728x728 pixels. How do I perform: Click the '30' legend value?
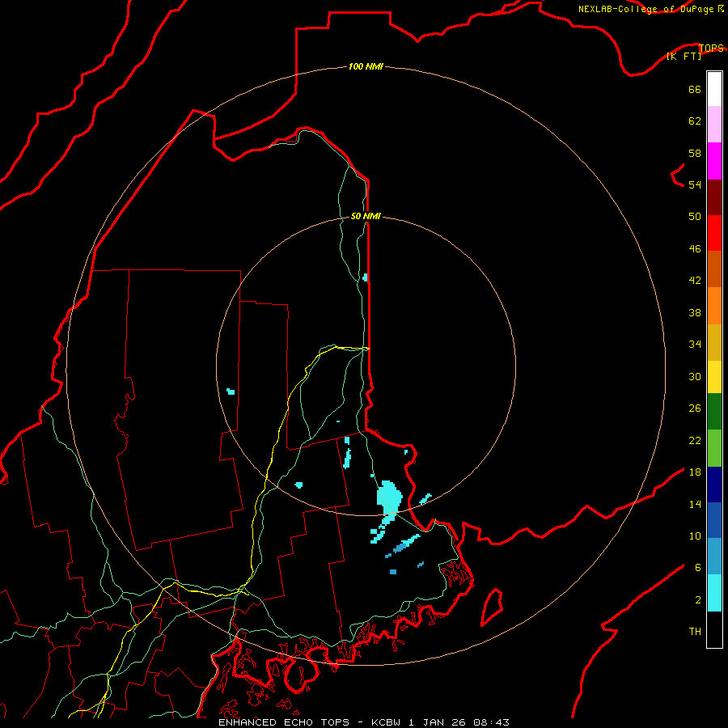click(x=695, y=376)
